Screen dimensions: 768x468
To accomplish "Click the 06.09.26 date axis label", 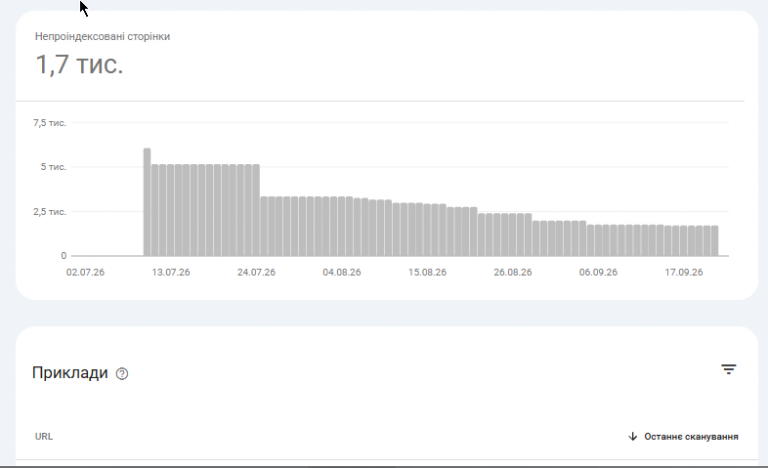I will pos(598,272).
